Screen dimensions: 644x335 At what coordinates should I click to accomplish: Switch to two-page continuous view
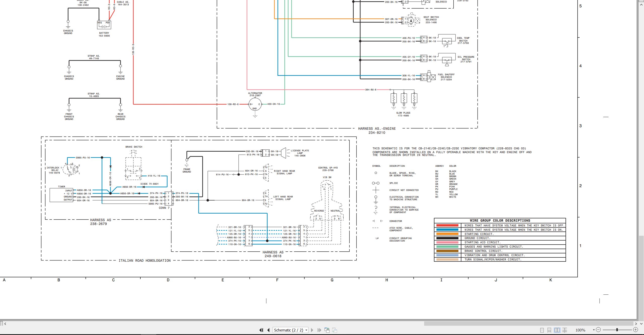coord(565,330)
